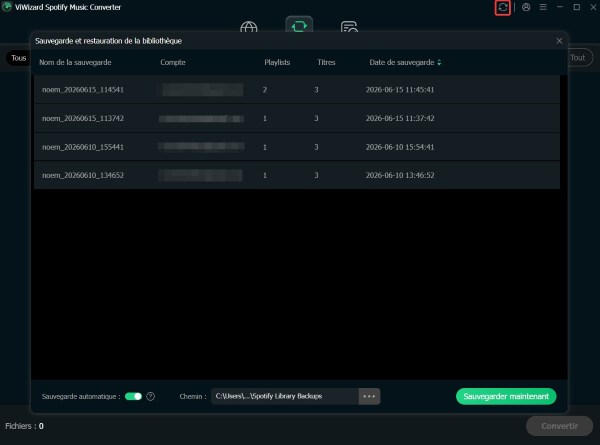Minimize the ViWizard window
600x445 pixels.
[560, 7]
